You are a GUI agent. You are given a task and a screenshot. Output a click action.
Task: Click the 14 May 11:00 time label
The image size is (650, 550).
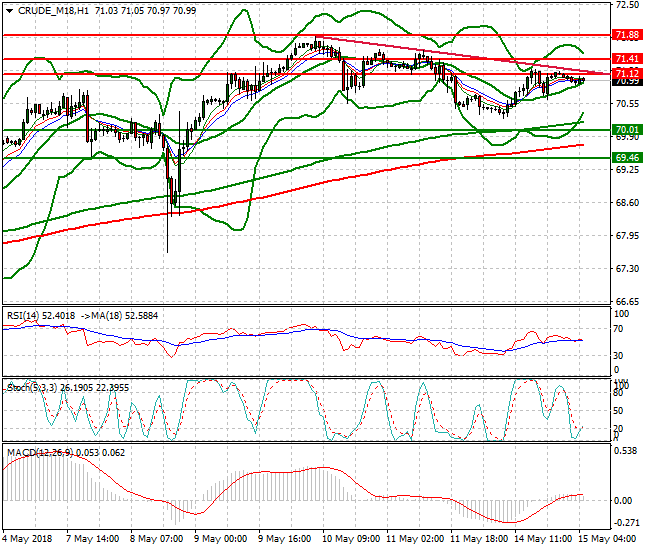546,539
